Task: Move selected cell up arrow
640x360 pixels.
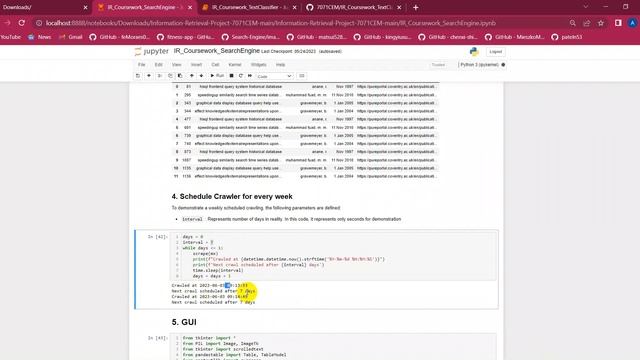Action: 191,76
